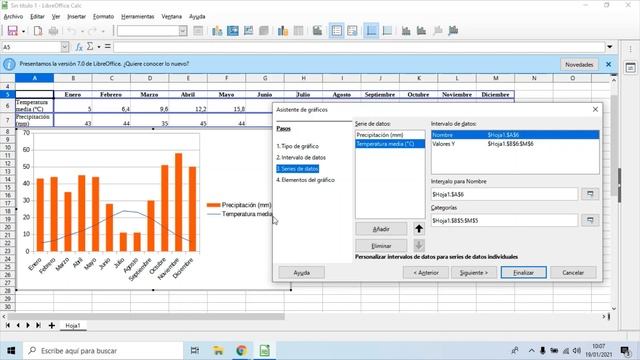
Task: Click the Print icon in the toolbar
Action: (53, 31)
